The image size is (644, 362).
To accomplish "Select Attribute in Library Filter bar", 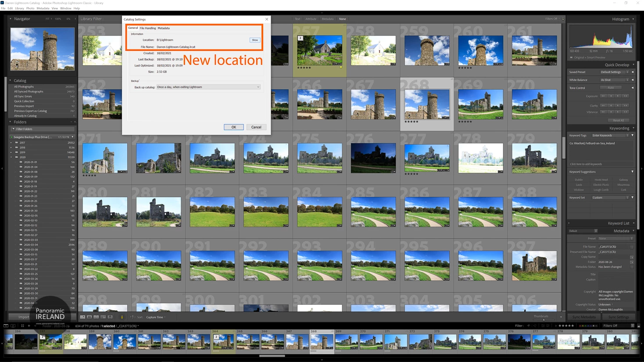I will [311, 19].
